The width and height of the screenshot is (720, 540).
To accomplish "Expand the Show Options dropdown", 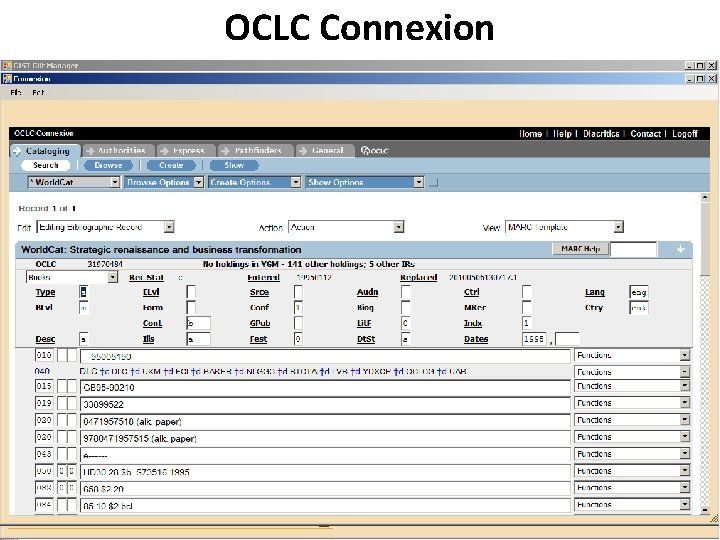I will pos(365,182).
